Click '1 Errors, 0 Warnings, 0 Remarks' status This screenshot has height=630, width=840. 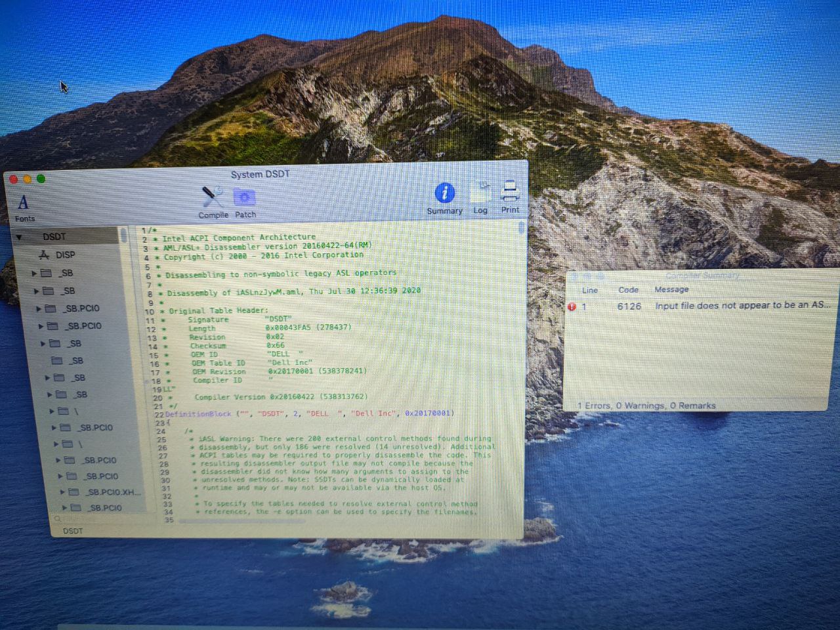(646, 406)
